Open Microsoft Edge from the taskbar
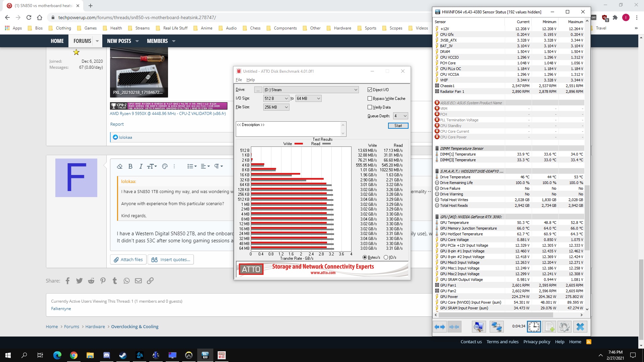Viewport: 644px width, 362px height. [57, 355]
